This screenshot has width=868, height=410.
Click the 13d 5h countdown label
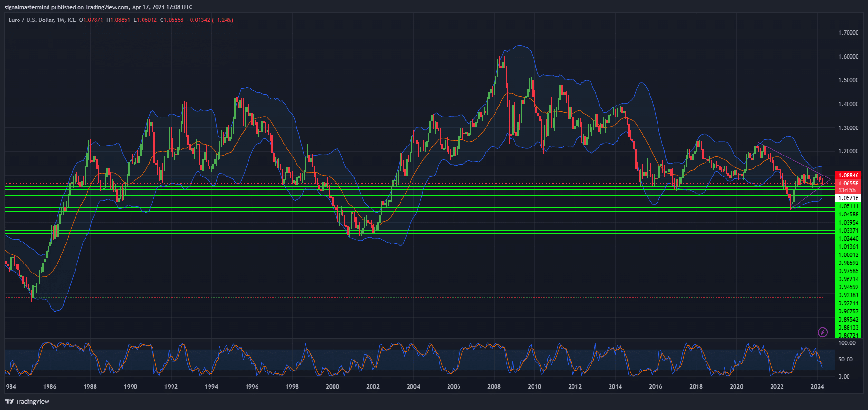847,190
